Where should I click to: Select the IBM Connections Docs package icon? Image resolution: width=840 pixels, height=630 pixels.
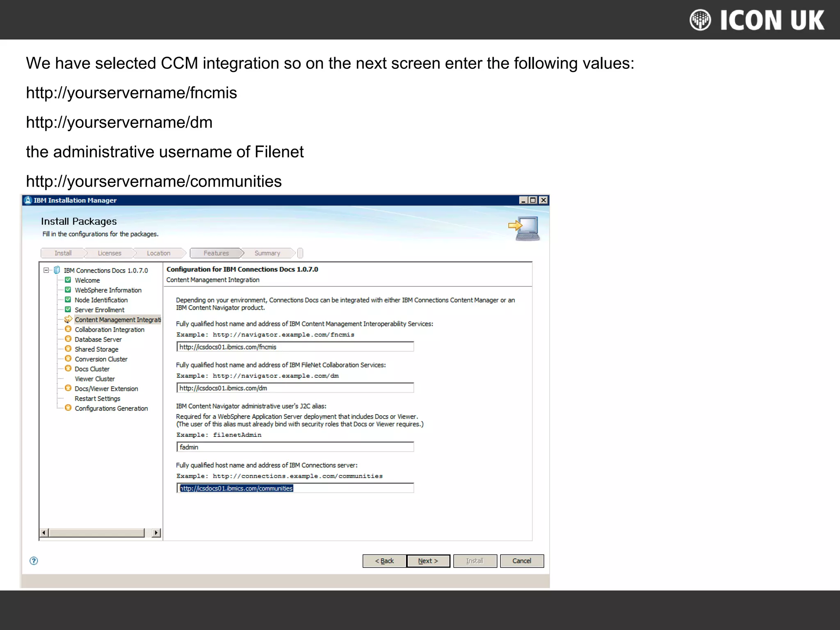(57, 270)
